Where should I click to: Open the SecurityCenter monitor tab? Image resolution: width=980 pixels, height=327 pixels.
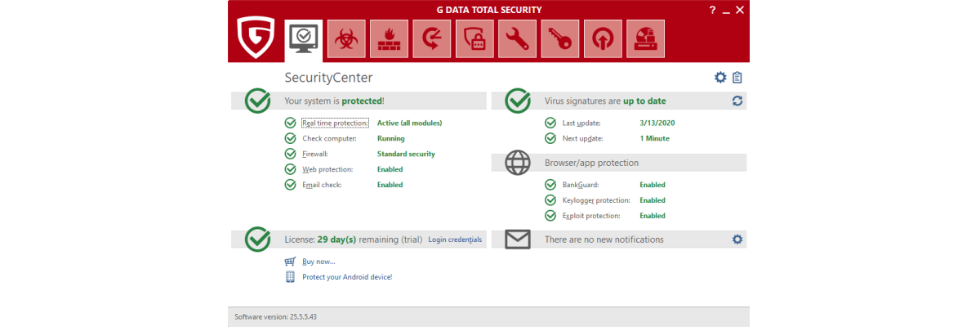304,39
